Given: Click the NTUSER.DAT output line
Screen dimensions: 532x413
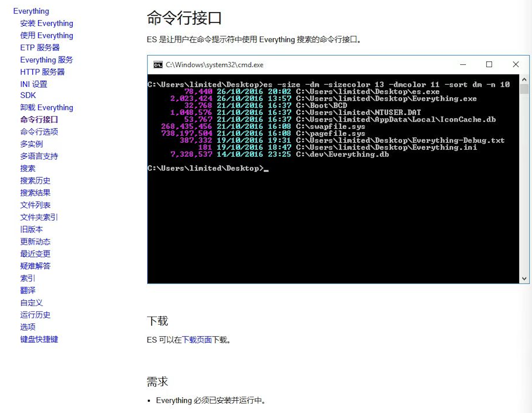Looking at the screenshot, I should click(295, 112).
